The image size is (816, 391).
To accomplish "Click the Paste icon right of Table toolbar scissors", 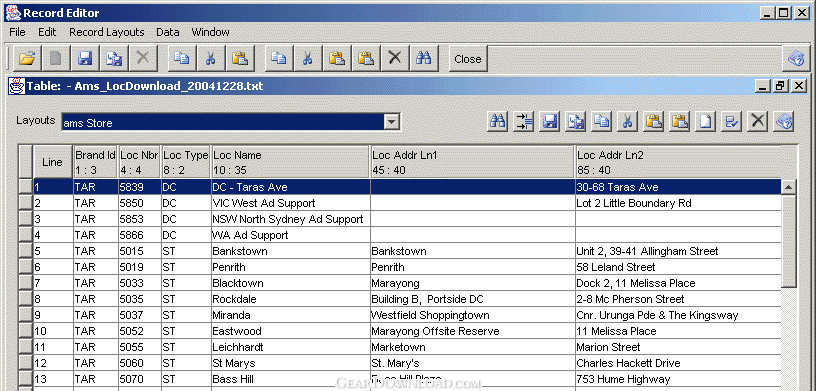I will click(654, 122).
